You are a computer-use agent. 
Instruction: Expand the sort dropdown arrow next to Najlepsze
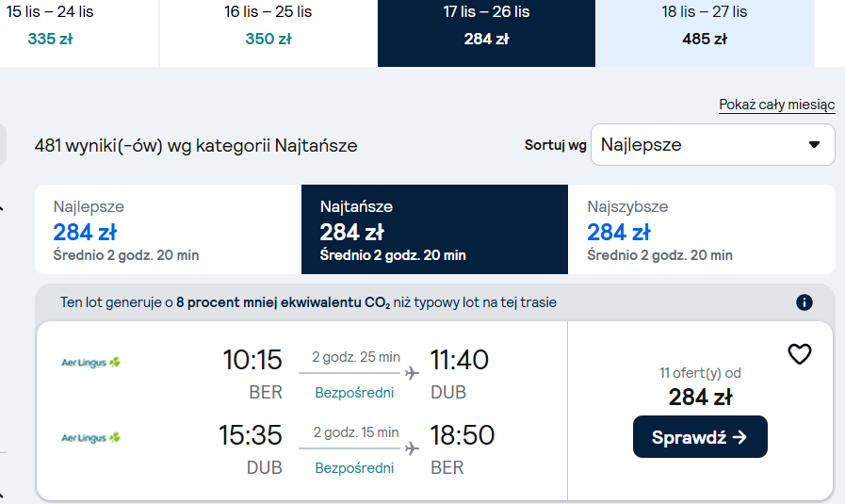[814, 144]
